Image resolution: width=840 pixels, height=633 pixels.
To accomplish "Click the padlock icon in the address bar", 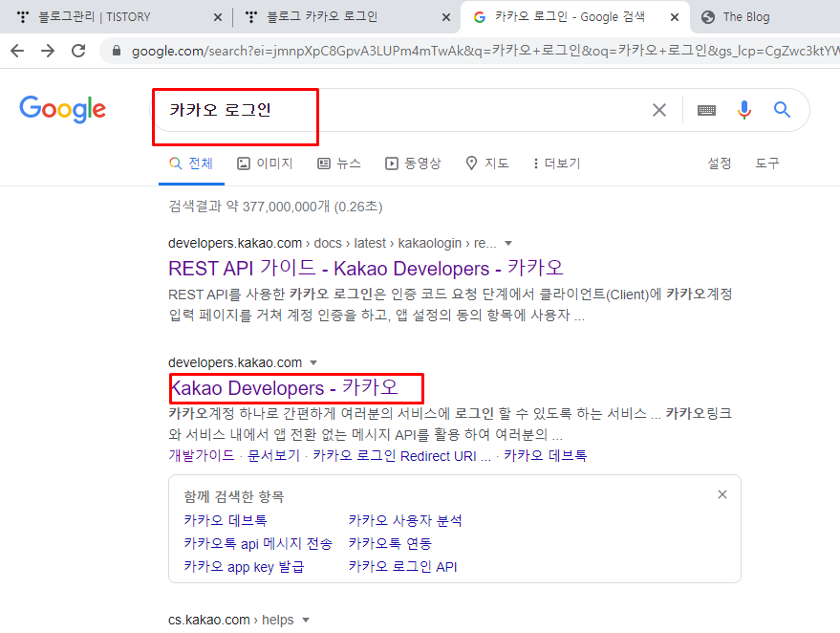I will pyautogui.click(x=117, y=51).
